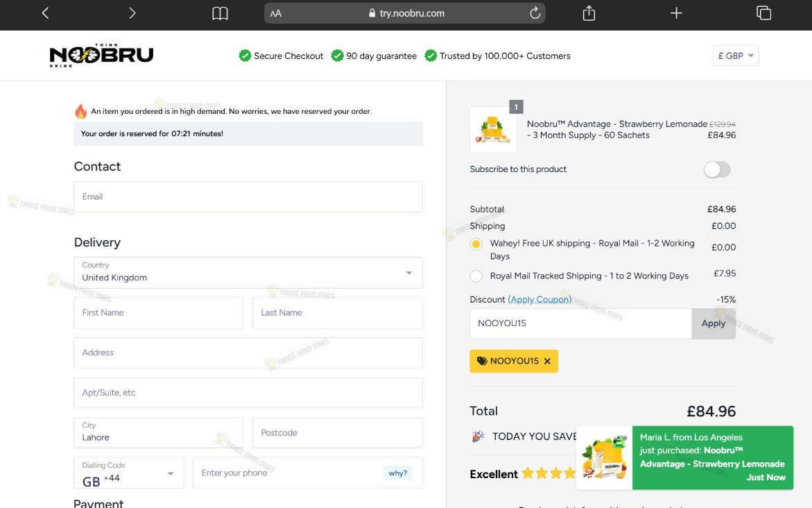This screenshot has width=812, height=508.
Task: Click the Trusted by 100,000+ Customers checkmark
Action: pos(431,56)
